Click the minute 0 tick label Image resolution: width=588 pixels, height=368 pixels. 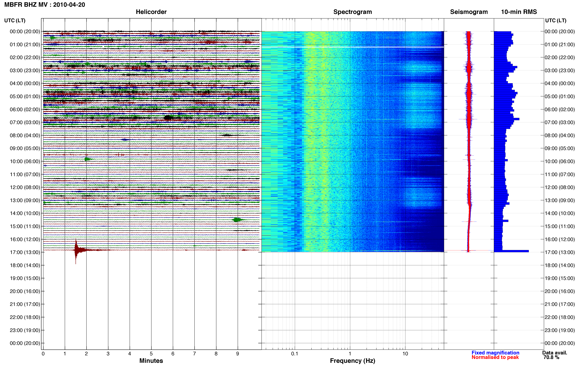pyautogui.click(x=43, y=354)
